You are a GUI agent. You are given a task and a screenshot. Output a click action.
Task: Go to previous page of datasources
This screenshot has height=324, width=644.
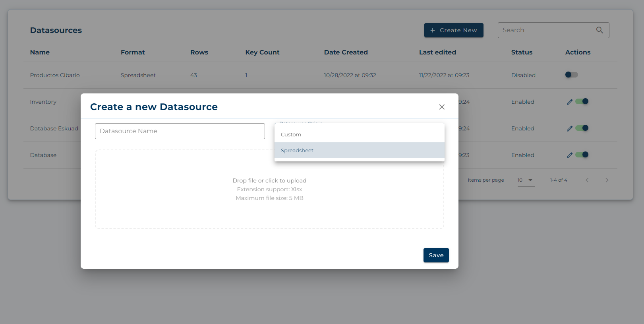click(587, 180)
